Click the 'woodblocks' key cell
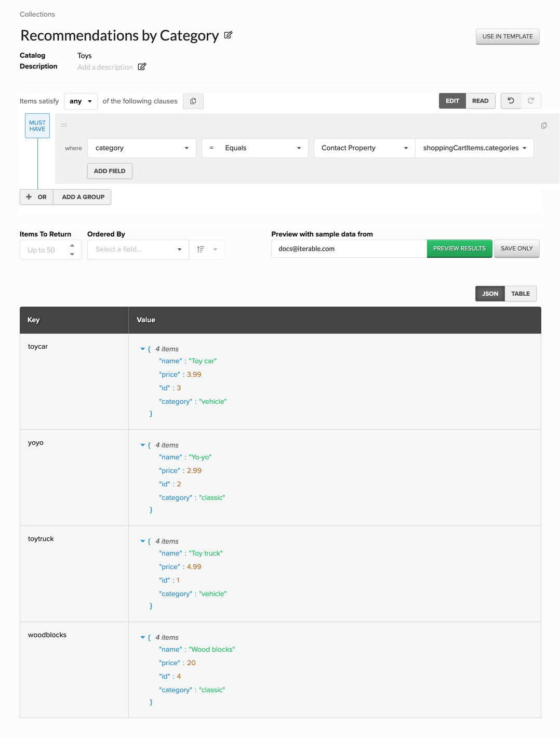560x738 pixels. 74,670
